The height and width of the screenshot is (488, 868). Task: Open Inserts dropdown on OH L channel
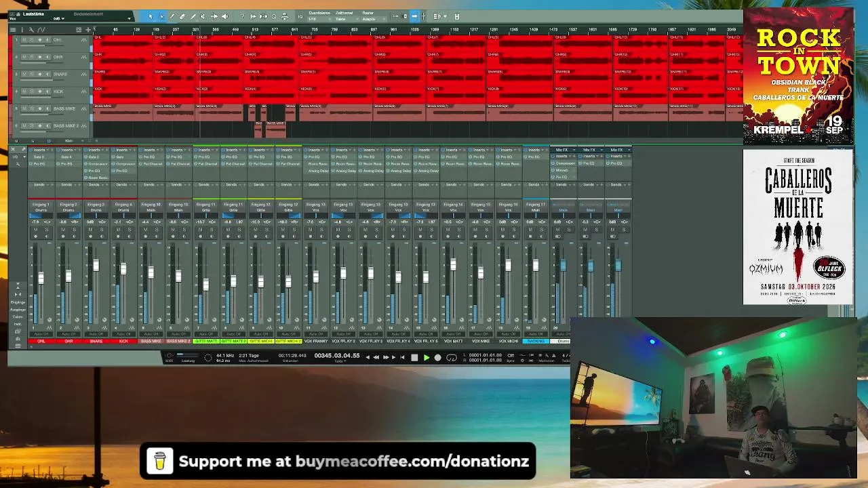pyautogui.click(x=47, y=150)
